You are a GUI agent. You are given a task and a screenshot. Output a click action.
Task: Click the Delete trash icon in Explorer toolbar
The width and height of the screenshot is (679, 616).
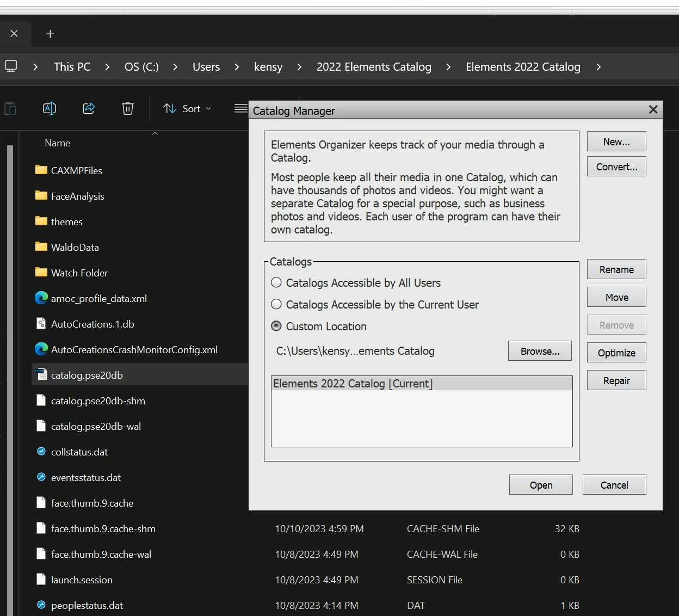[x=128, y=108]
